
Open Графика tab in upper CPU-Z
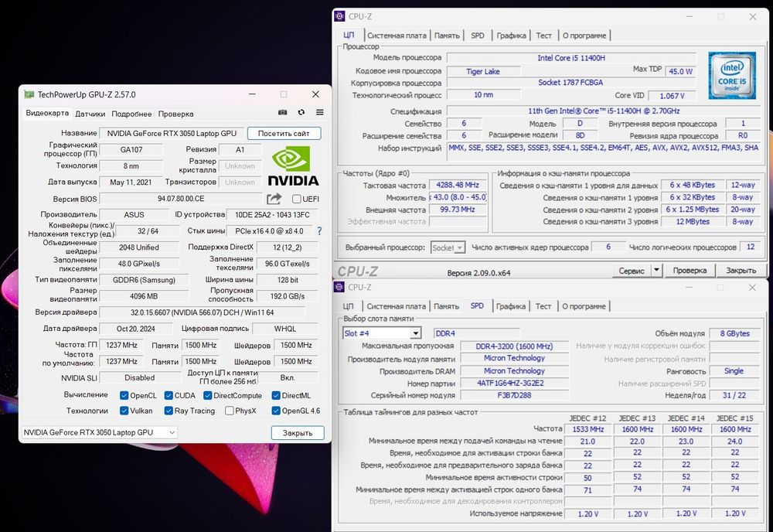(x=511, y=36)
